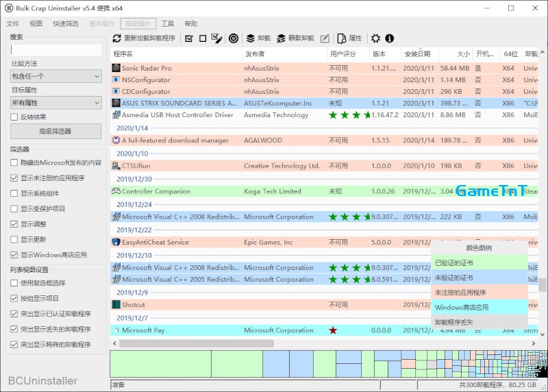
Task: Click the edit pencil toolbar icon
Action: (x=325, y=38)
